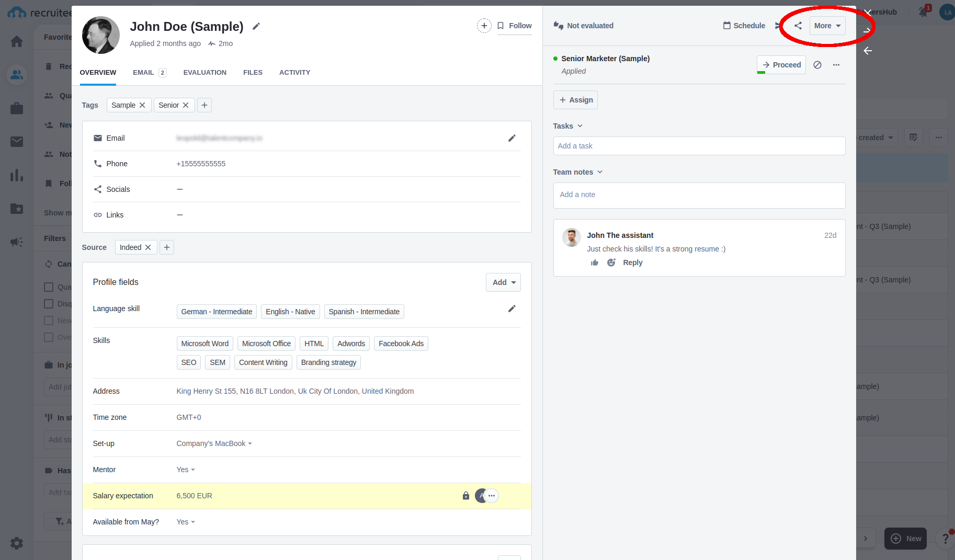Remove the Sample tag
955x560 pixels.
(x=142, y=105)
